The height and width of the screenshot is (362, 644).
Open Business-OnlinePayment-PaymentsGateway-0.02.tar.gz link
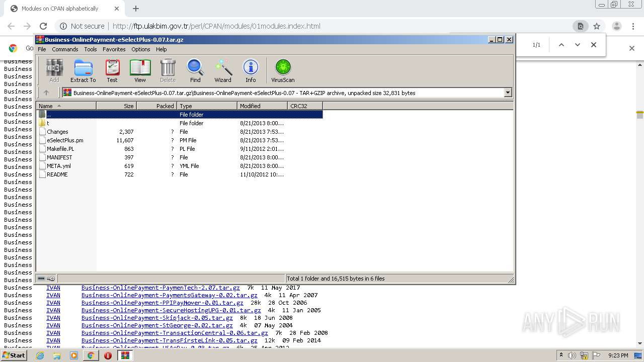(x=169, y=295)
